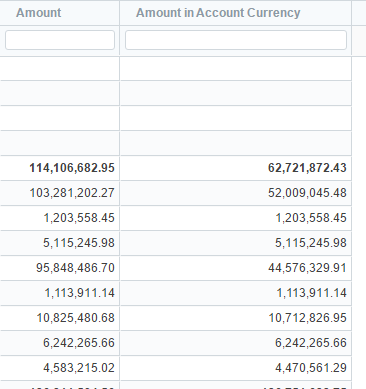Click the 4,583,215.02 amount cell
The height and width of the screenshot is (389, 366).
(x=60, y=368)
